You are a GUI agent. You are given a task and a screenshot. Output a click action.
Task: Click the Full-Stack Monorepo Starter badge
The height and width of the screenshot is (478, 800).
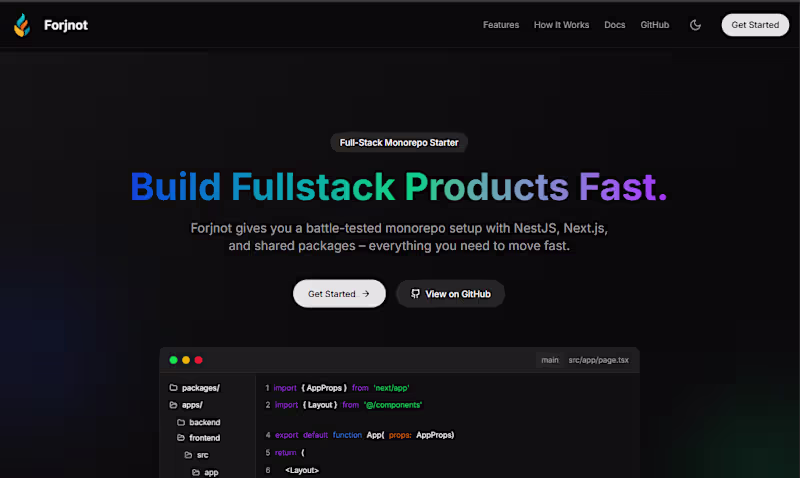(x=399, y=143)
